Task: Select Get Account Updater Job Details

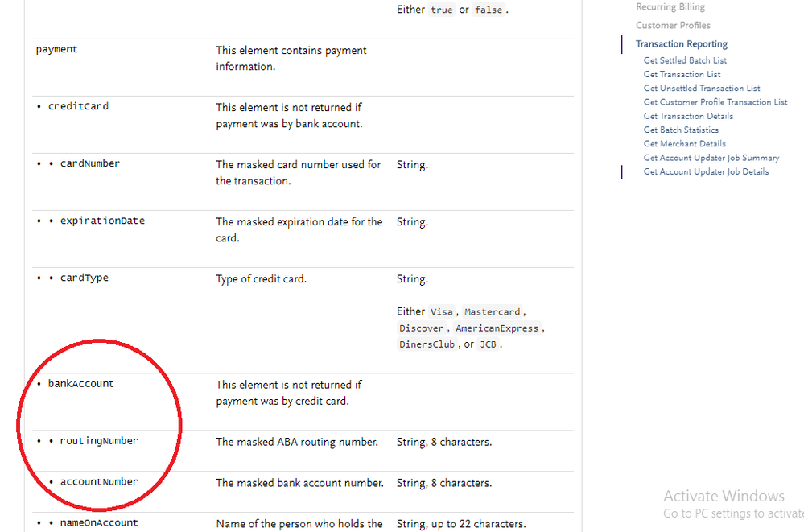Action: [x=706, y=171]
